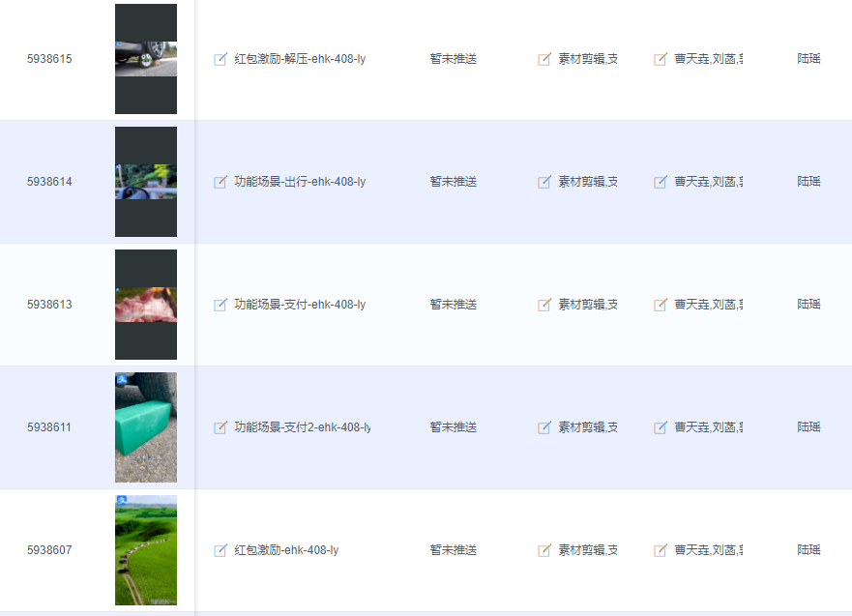
Task: Open meat thumbnail for material 5938613
Action: pos(146,305)
